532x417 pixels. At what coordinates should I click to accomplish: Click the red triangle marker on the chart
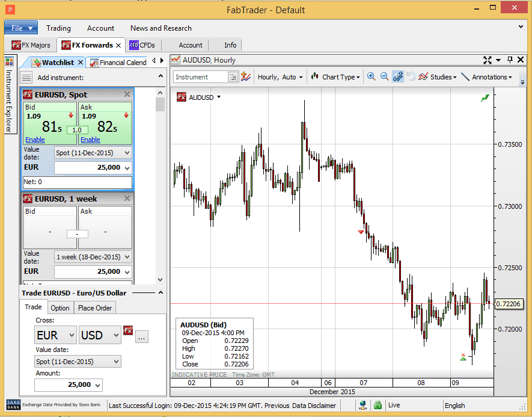coord(361,232)
